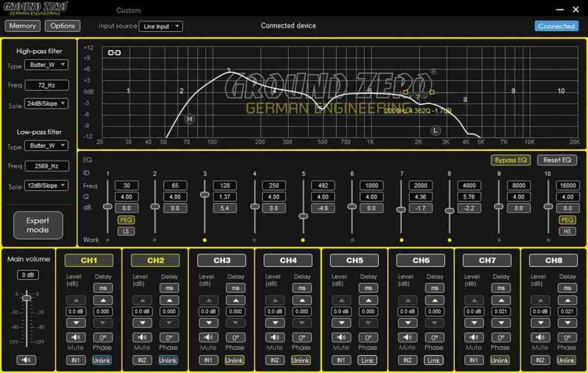588x373 pixels.
Task: Increase CH5 delay with up arrow
Action: 368,300
